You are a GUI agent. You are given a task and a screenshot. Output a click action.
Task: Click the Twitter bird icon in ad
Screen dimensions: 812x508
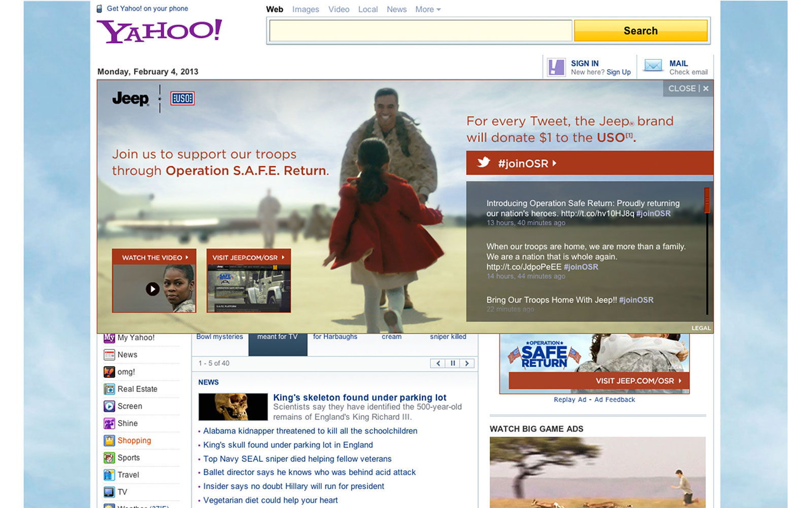click(x=484, y=163)
